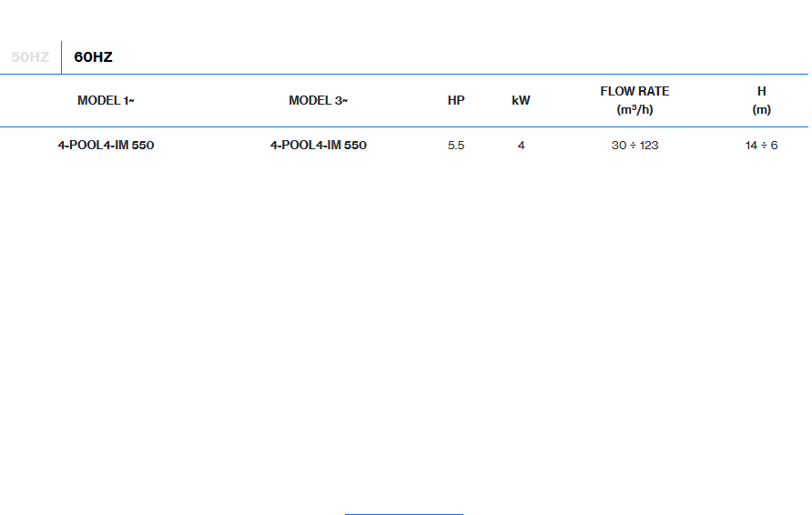The image size is (812, 515).
Task: Click the separator line beneath the table headers
Action: pyautogui.click(x=404, y=126)
